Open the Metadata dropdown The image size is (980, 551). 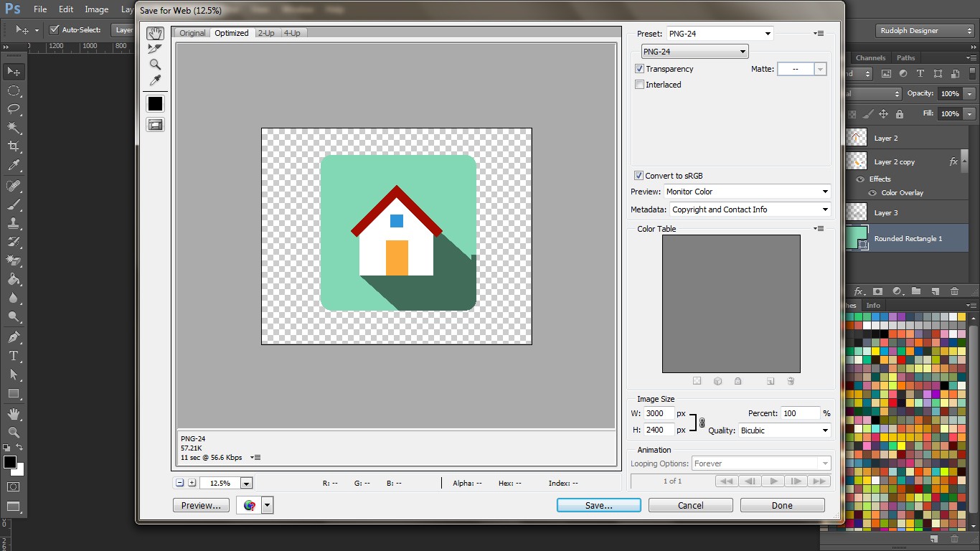pos(825,209)
